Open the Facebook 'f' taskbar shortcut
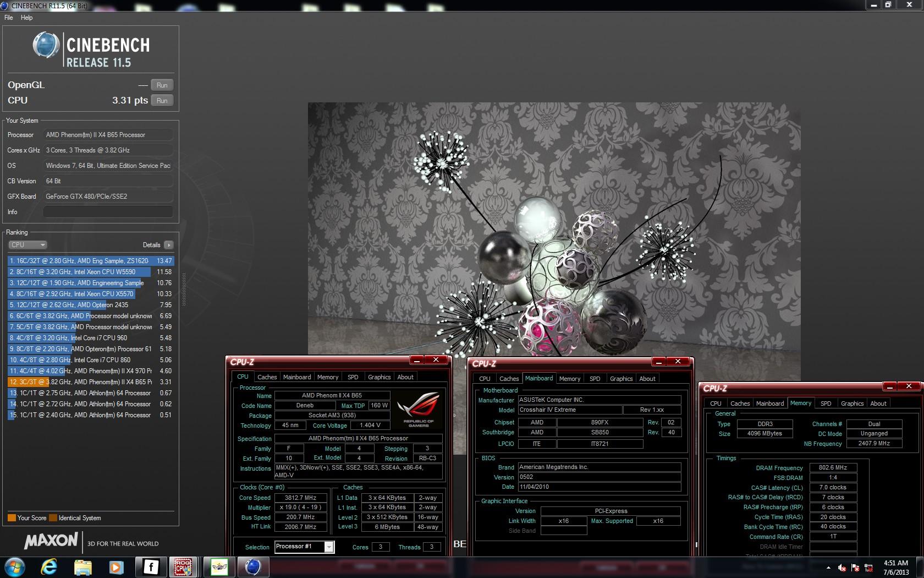Screen dimensions: 924x578 coord(151,567)
